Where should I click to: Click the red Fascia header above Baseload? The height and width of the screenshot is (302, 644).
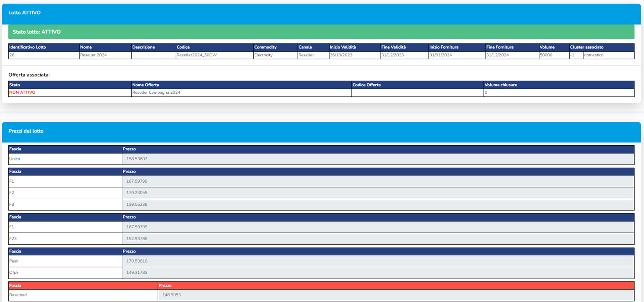15,286
